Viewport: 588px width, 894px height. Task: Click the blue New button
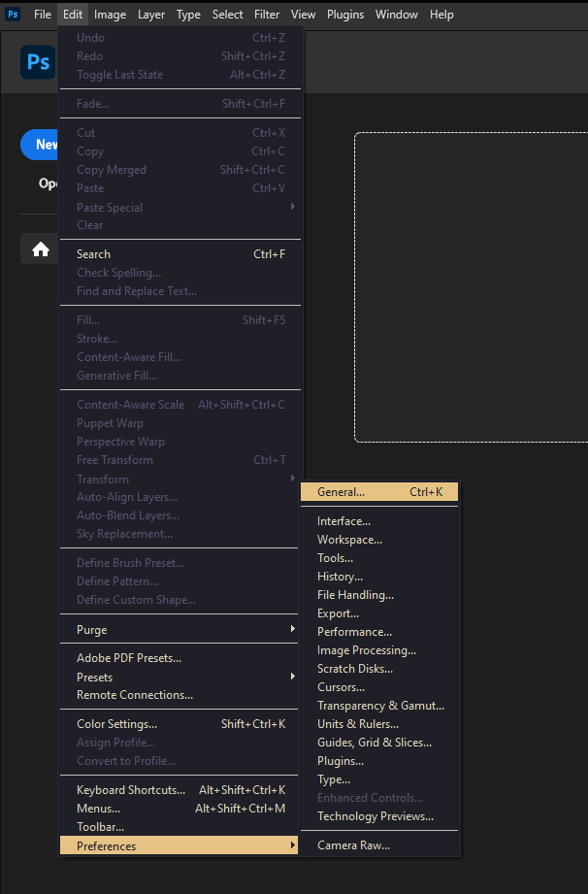40,145
